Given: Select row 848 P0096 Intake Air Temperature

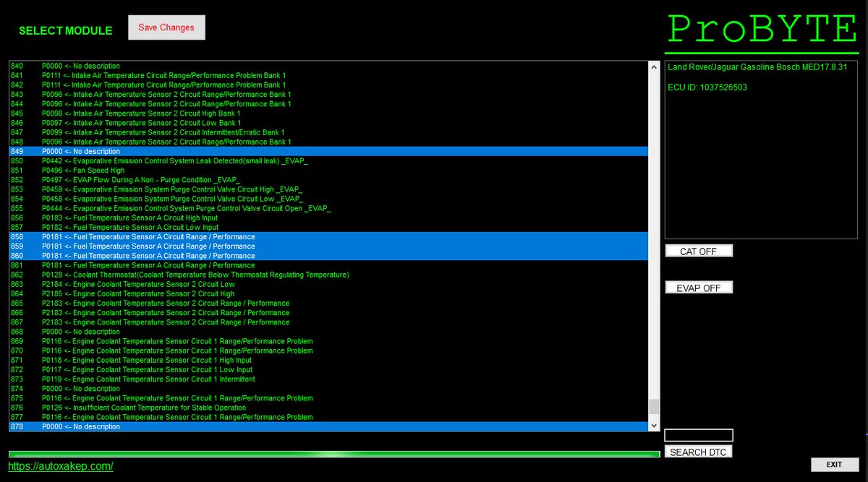Looking at the screenshot, I should tap(328, 142).
